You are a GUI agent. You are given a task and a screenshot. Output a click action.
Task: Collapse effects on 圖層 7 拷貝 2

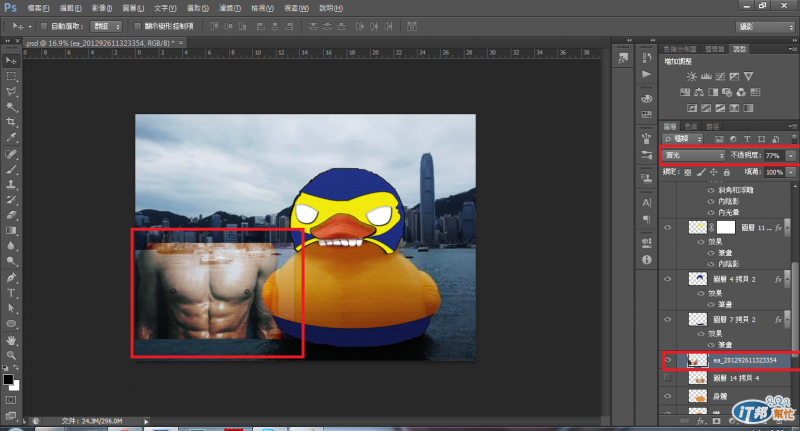(x=787, y=319)
